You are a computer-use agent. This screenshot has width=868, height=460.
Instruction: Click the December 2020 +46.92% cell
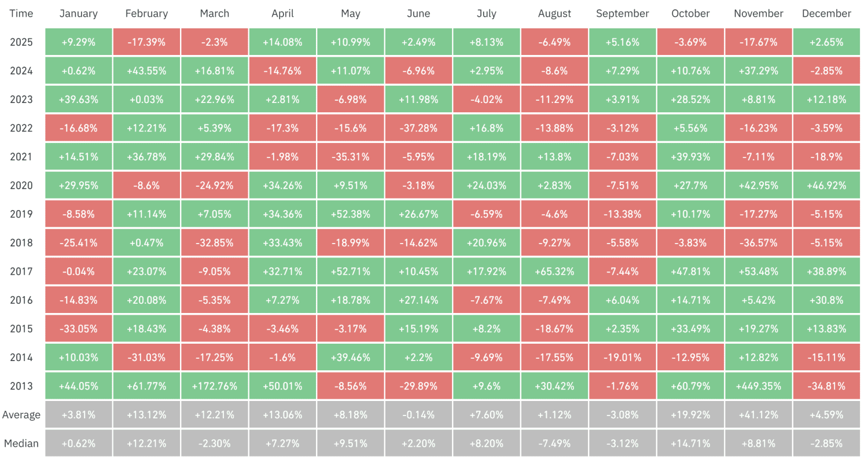(x=826, y=185)
